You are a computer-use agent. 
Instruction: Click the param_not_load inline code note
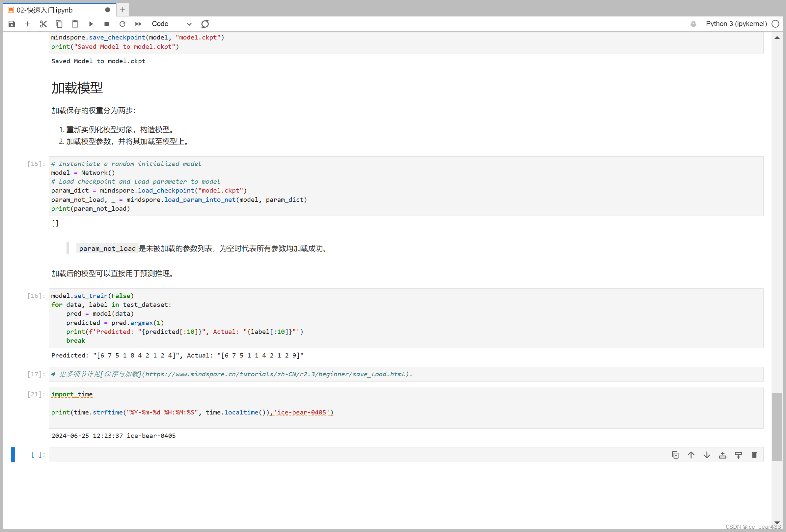107,249
